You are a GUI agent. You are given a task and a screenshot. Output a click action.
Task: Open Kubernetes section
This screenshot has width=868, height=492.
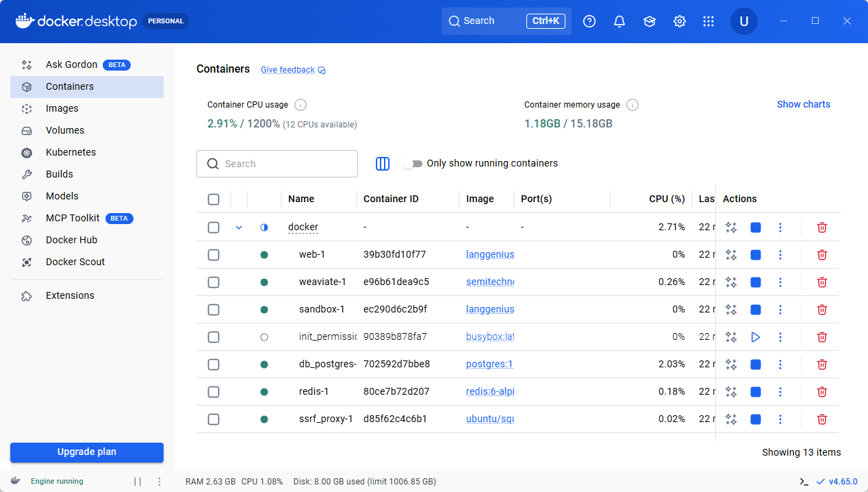[87, 152]
